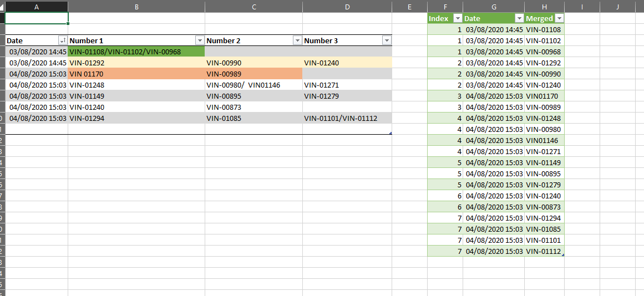Select the VIN-01294 cell under Number 1
Screen dimensions: 644x296
136,118
